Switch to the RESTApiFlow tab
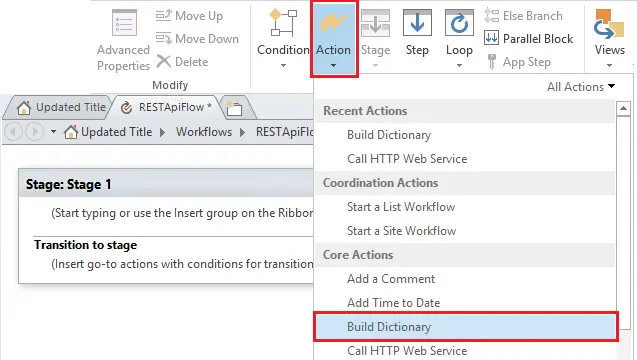The width and height of the screenshot is (637, 360). point(167,108)
